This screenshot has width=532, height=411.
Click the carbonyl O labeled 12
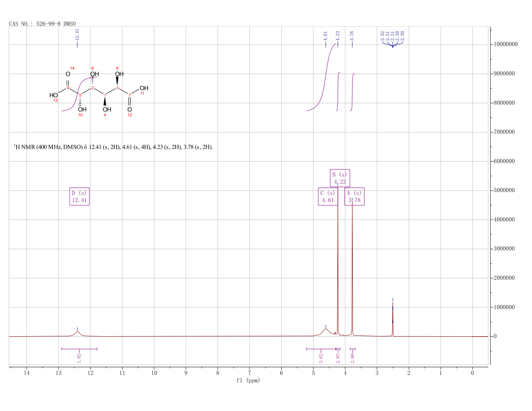[130, 110]
